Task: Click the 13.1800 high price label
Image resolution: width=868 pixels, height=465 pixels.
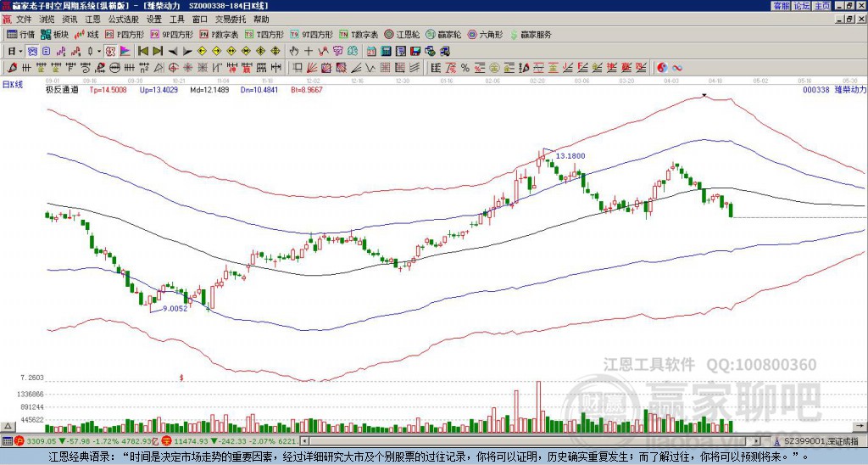Action: [x=570, y=156]
